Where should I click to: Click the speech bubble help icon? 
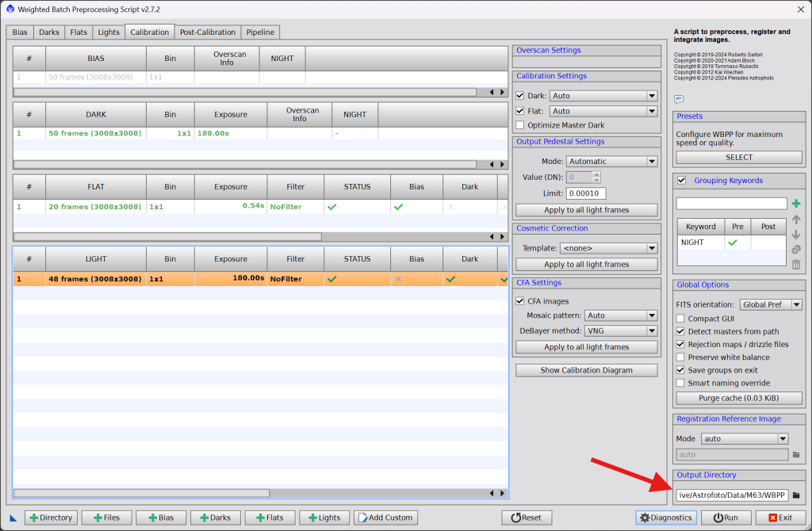click(679, 99)
